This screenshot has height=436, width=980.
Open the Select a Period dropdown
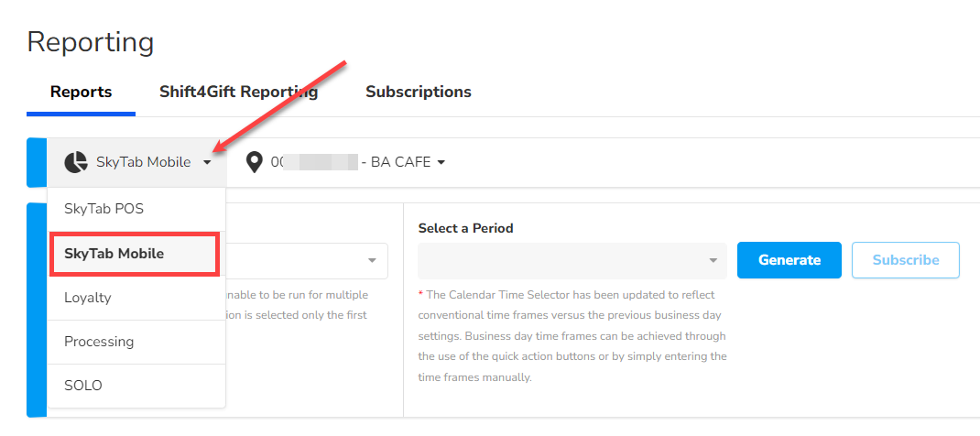(x=572, y=260)
